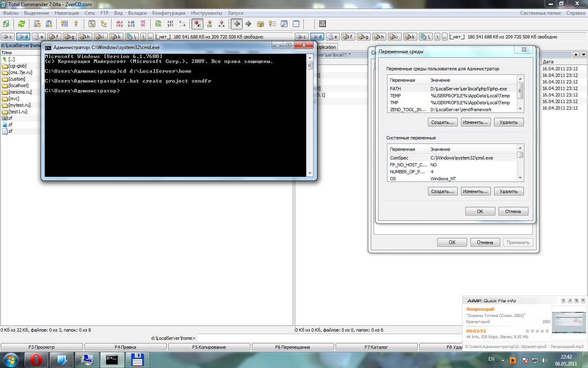The height and width of the screenshot is (368, 588).
Task: Select drive f in the left panel
Action: (54, 37)
